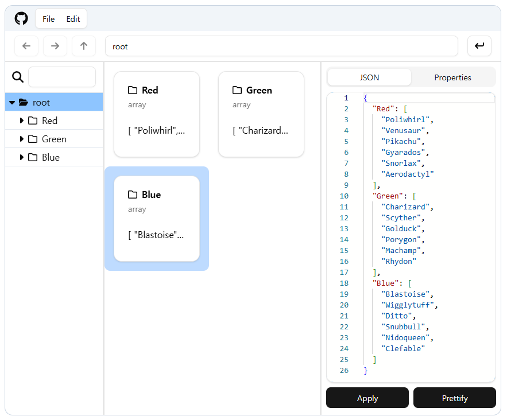Click the GitHub logo icon
507x420 pixels.
(x=21, y=18)
